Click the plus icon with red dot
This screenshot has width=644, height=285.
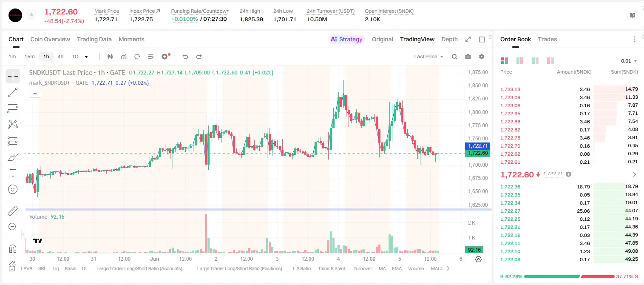point(165,57)
